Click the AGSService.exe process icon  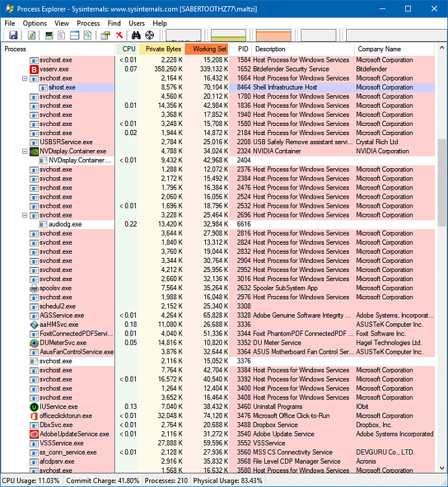(x=34, y=316)
